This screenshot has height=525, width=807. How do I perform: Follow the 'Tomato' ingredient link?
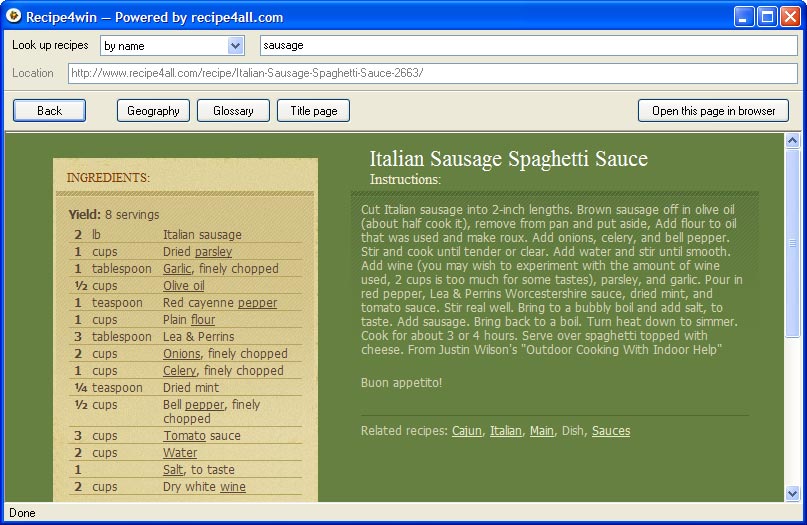[184, 436]
